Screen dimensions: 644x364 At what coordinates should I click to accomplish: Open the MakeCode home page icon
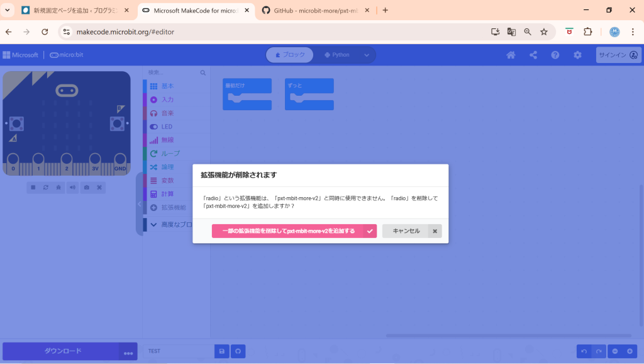(511, 55)
